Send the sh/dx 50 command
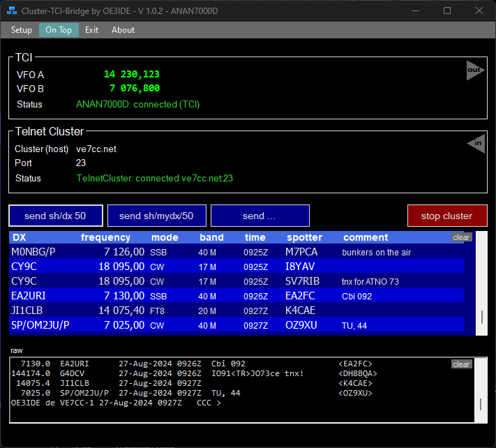Viewport: 496px width, 448px height. tap(56, 216)
